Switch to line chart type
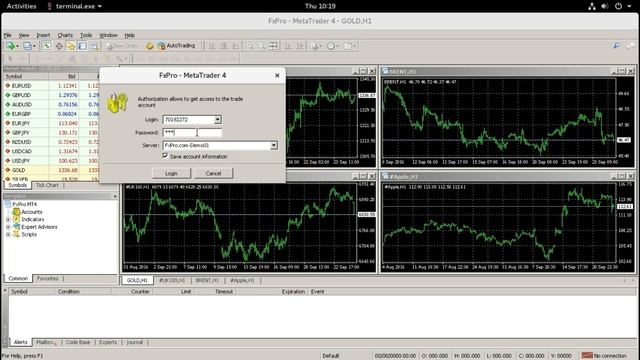640x360 pixels. tap(236, 46)
